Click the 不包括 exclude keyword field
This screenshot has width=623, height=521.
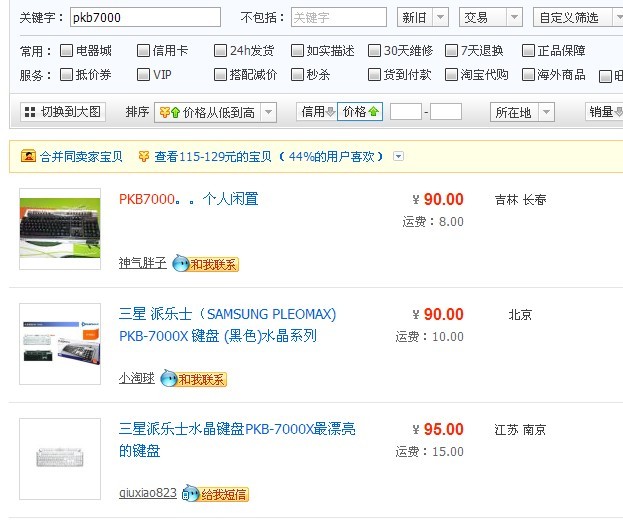click(339, 17)
